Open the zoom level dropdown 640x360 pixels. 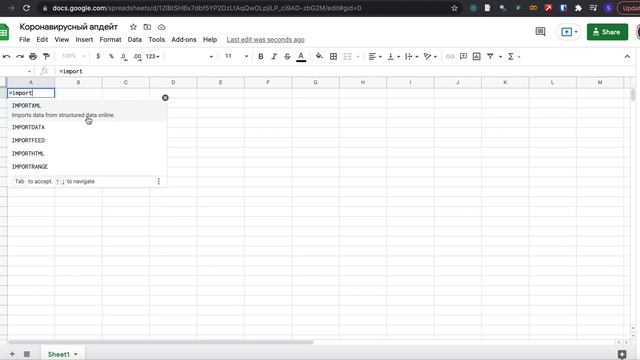(x=73, y=56)
